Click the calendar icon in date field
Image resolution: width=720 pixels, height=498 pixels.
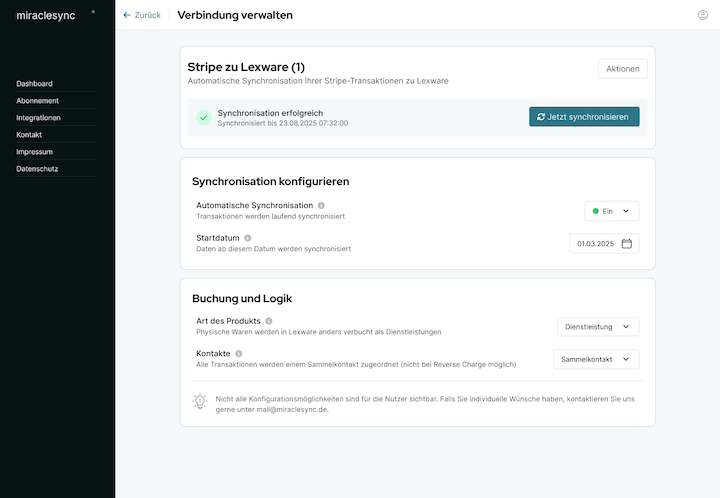coord(627,243)
